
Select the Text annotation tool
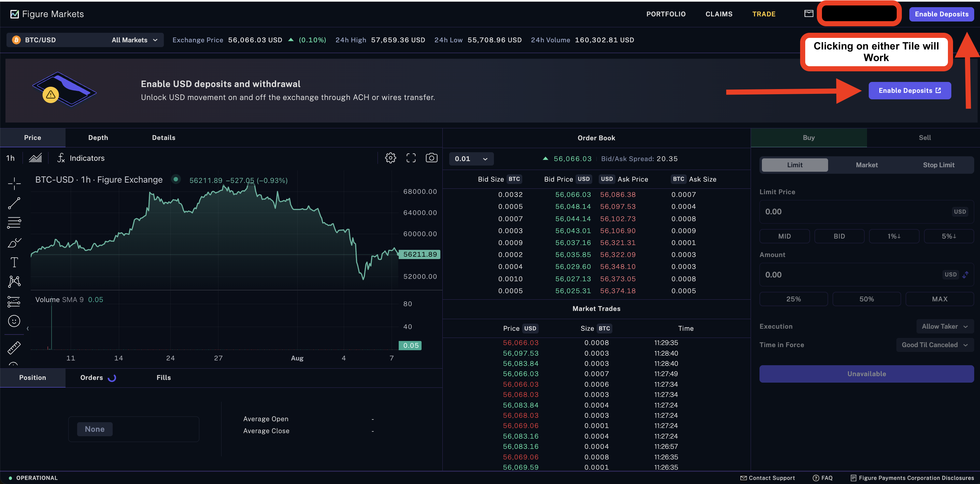[x=14, y=262]
